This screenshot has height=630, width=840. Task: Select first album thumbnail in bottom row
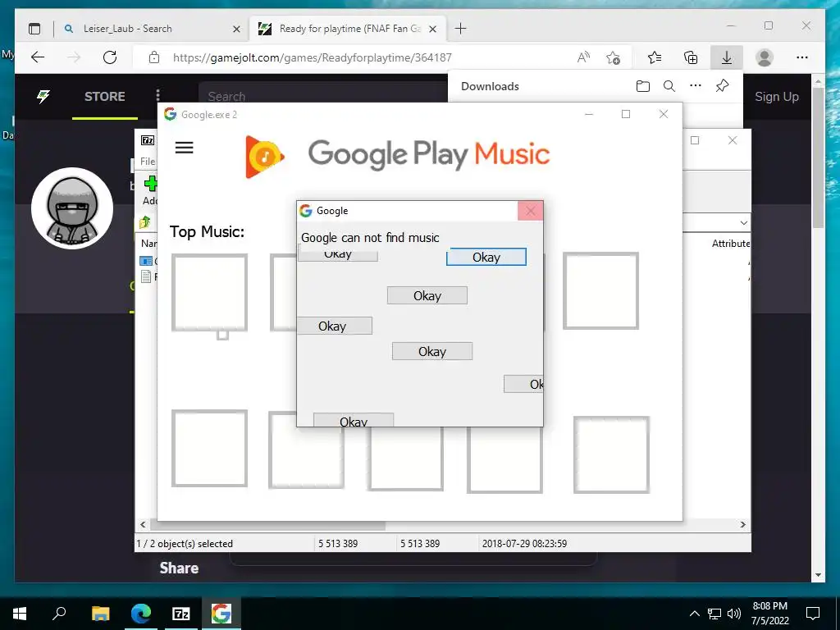209,449
